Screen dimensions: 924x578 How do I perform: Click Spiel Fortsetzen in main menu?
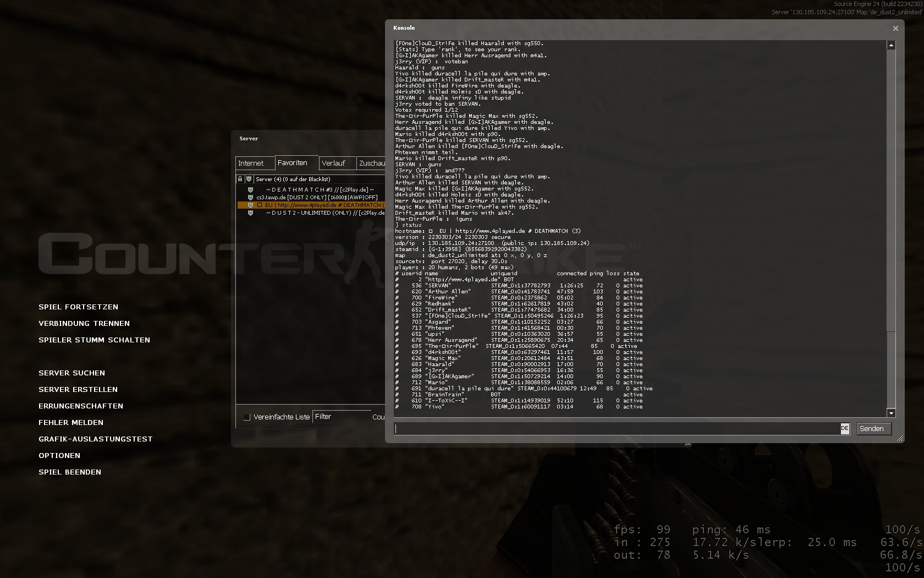click(78, 307)
